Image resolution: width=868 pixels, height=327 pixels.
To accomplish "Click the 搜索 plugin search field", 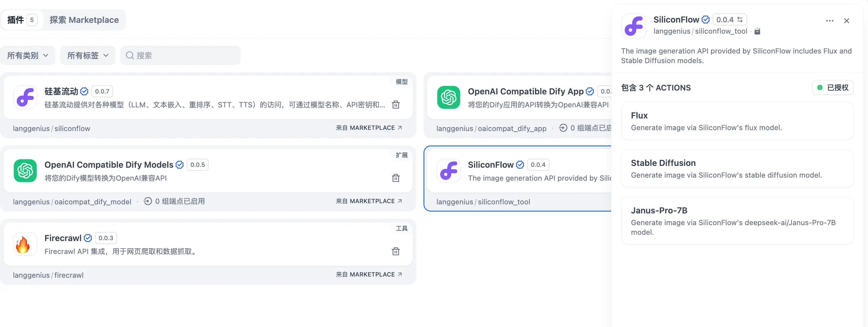I will point(180,55).
